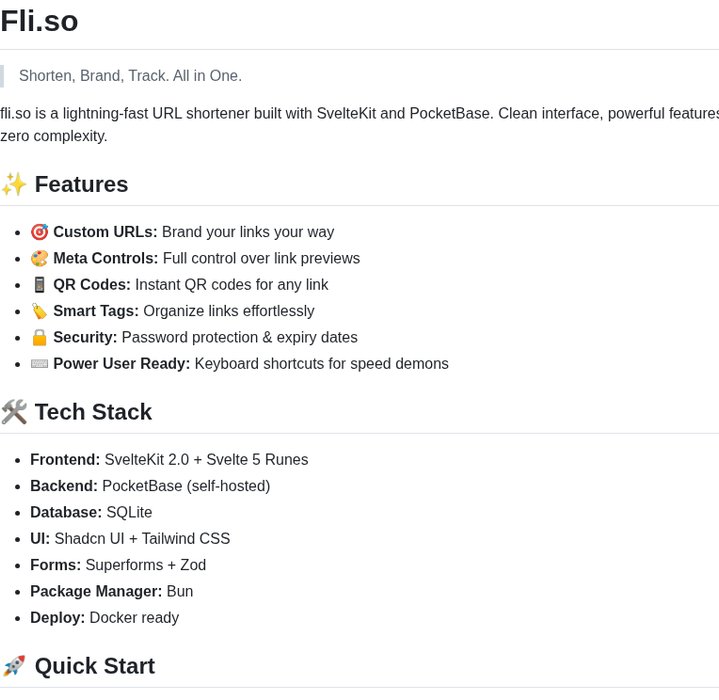Click the phone emoji before QR Codes

tap(39, 285)
